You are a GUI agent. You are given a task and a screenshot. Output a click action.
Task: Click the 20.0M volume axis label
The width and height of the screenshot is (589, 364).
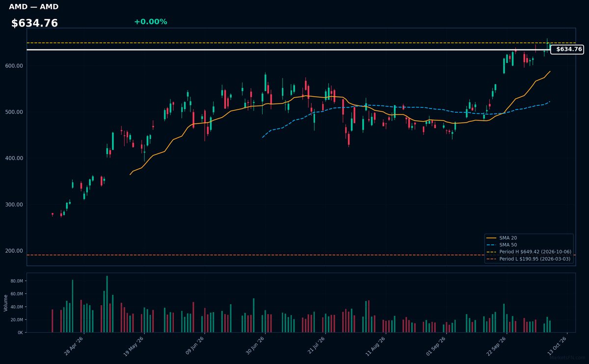tap(17, 320)
